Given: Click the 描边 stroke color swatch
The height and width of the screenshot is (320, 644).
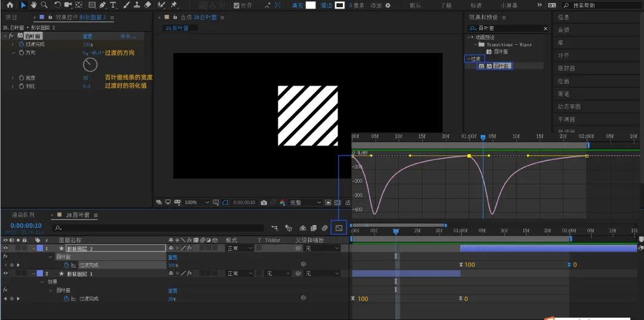Looking at the screenshot, I should (x=339, y=5).
